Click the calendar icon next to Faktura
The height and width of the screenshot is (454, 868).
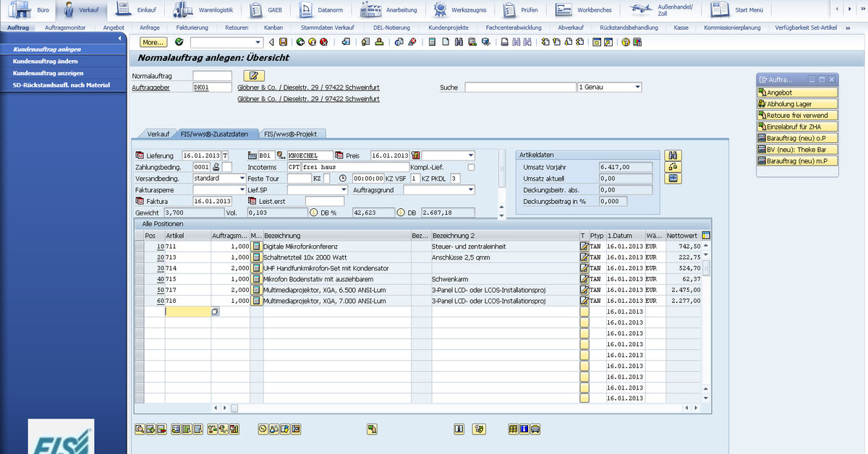point(140,201)
